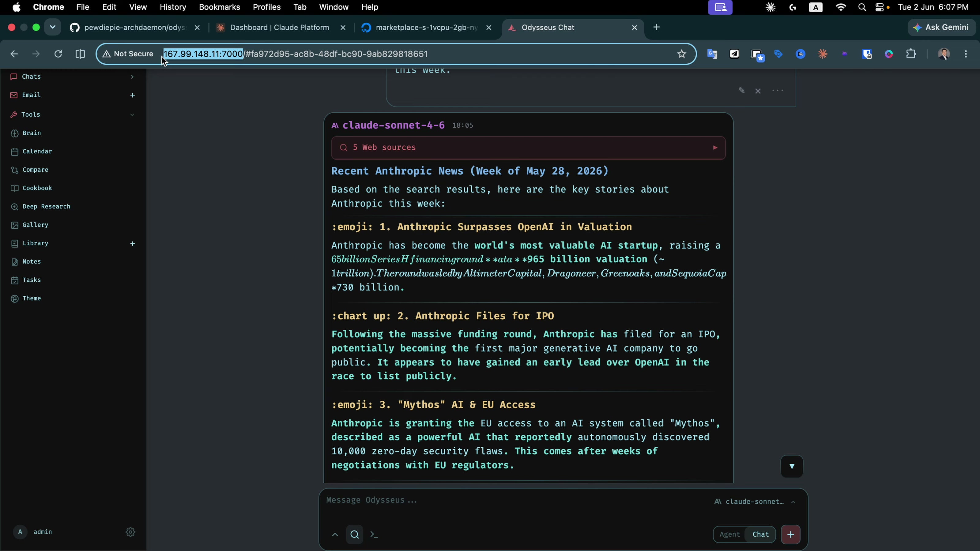This screenshot has width=980, height=551.
Task: Click the claude-sonnet-4-6 message header name
Action: (x=393, y=126)
